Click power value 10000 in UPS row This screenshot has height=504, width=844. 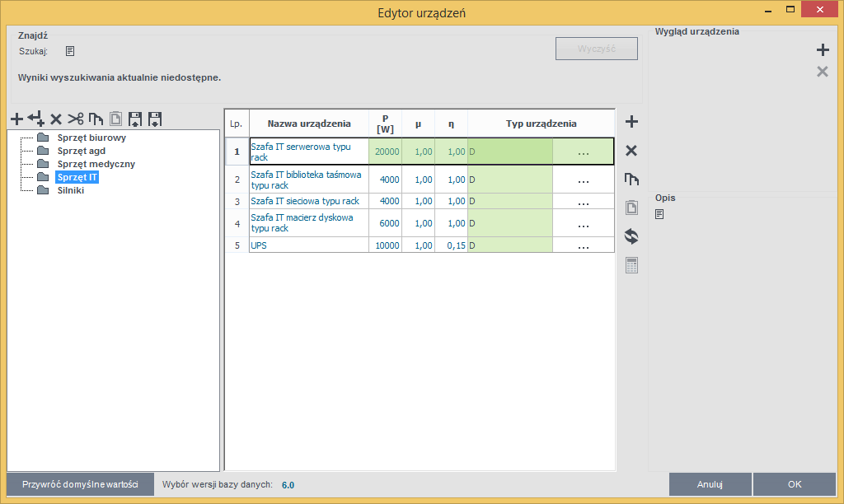click(x=386, y=245)
